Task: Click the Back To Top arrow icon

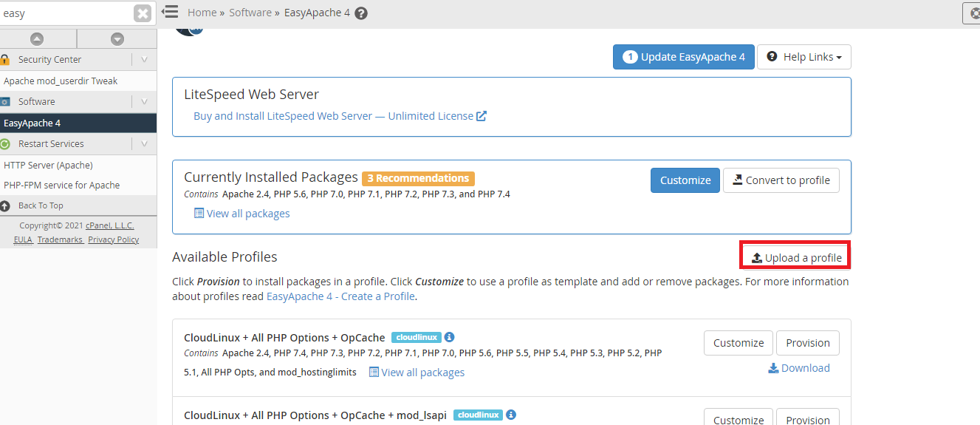Action: click(x=4, y=205)
